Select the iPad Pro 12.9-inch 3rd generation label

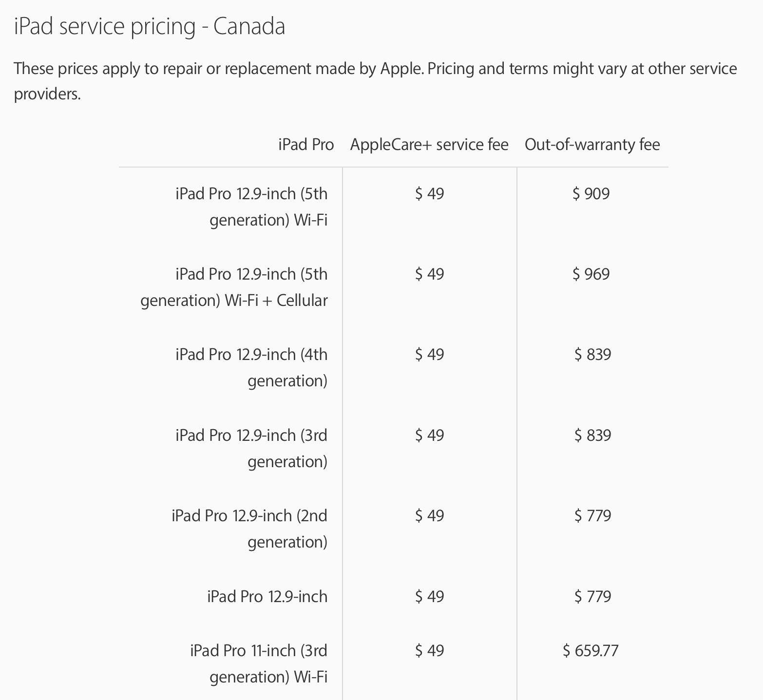251,448
